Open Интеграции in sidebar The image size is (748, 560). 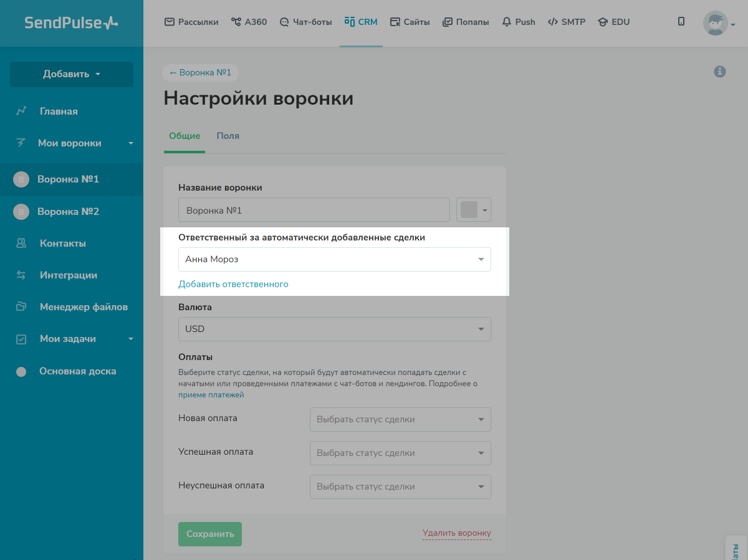pos(69,275)
